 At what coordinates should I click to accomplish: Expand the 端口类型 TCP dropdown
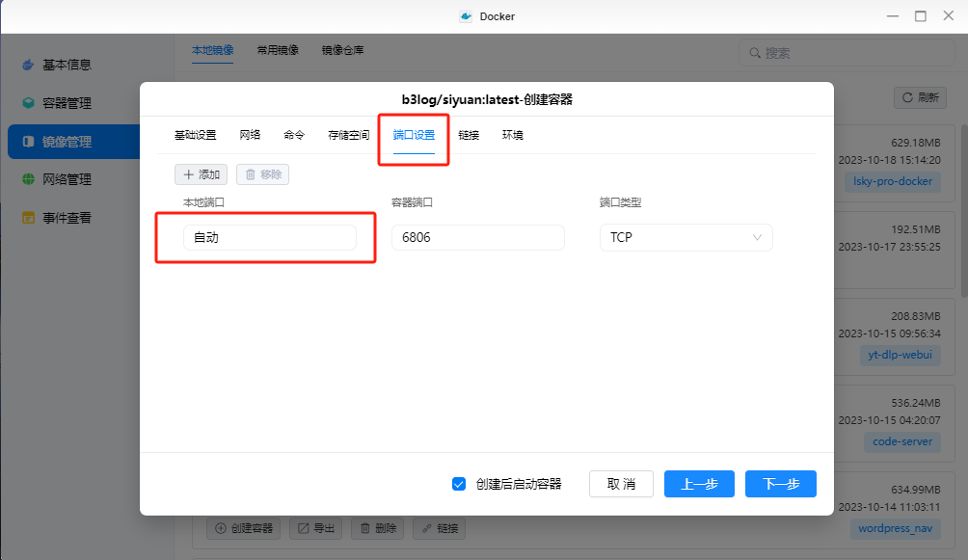tap(686, 237)
